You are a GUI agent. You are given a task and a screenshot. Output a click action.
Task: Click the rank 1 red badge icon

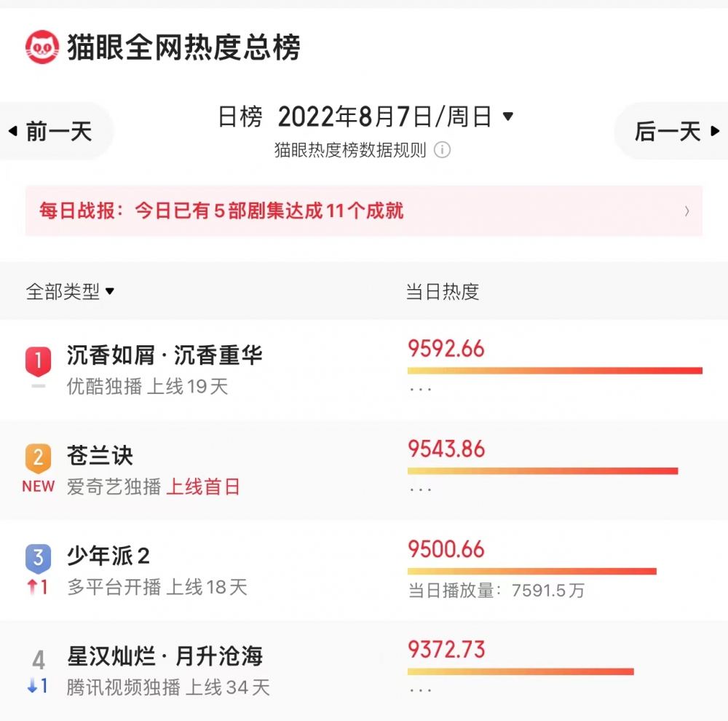[x=39, y=360]
